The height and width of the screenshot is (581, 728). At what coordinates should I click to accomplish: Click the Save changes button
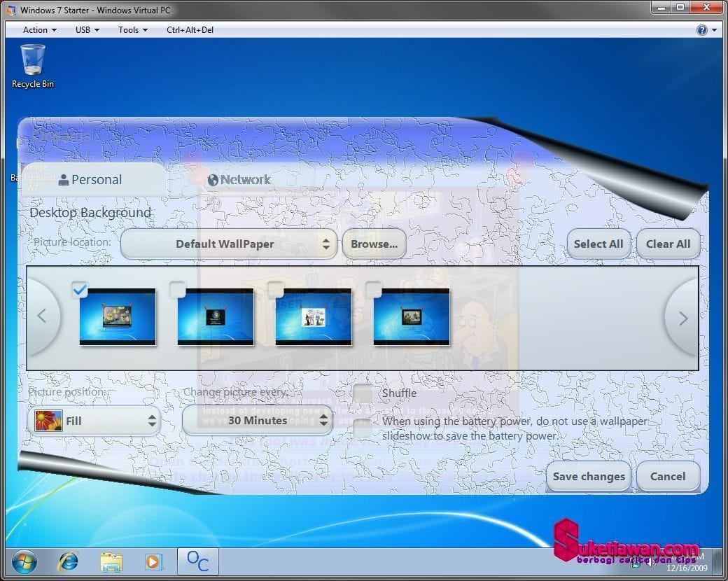[x=588, y=477]
